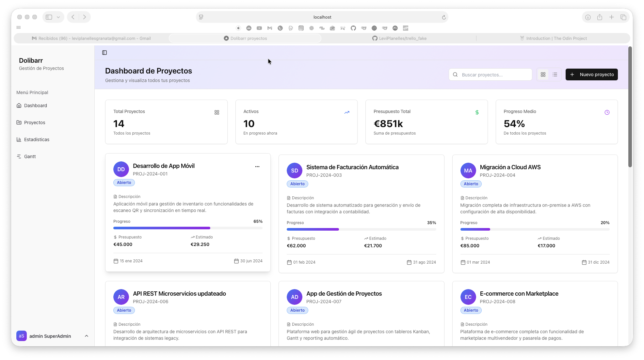Image resolution: width=644 pixels, height=360 pixels.
Task: Click the DD project avatar
Action: coord(121,169)
